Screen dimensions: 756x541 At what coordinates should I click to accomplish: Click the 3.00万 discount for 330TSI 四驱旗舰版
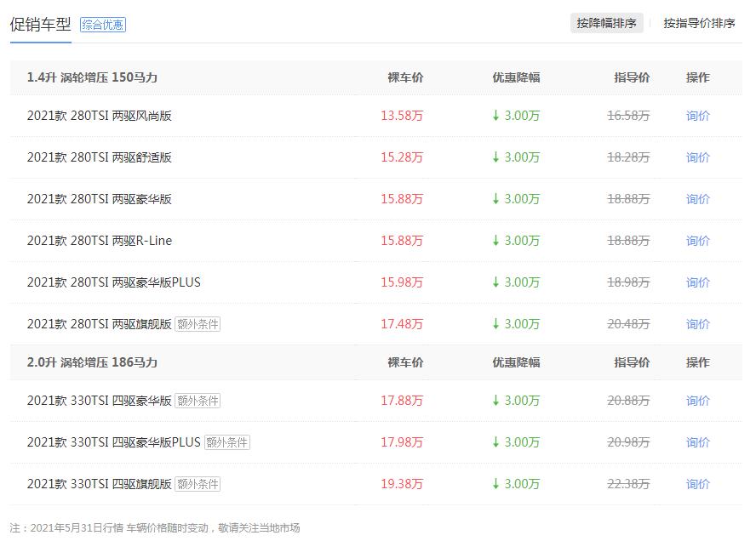click(516, 484)
